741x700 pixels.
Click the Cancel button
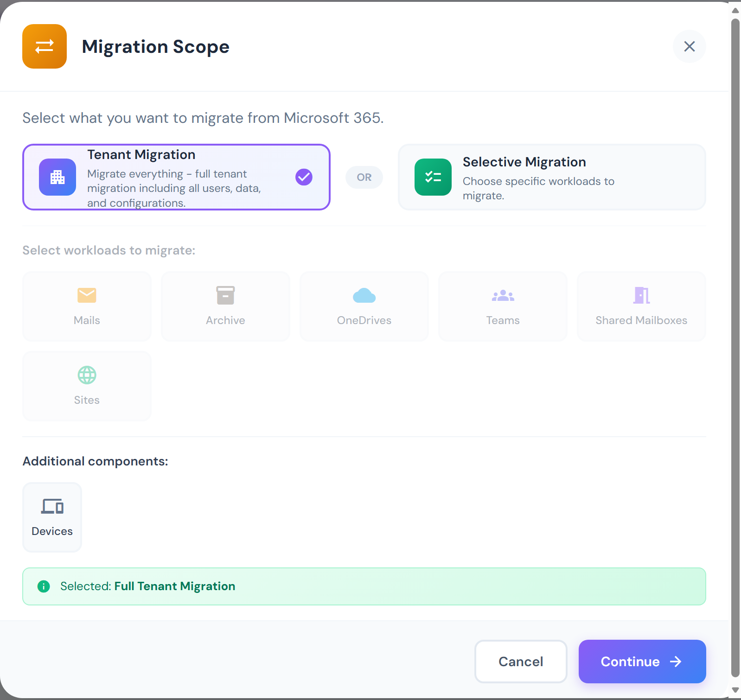[521, 662]
